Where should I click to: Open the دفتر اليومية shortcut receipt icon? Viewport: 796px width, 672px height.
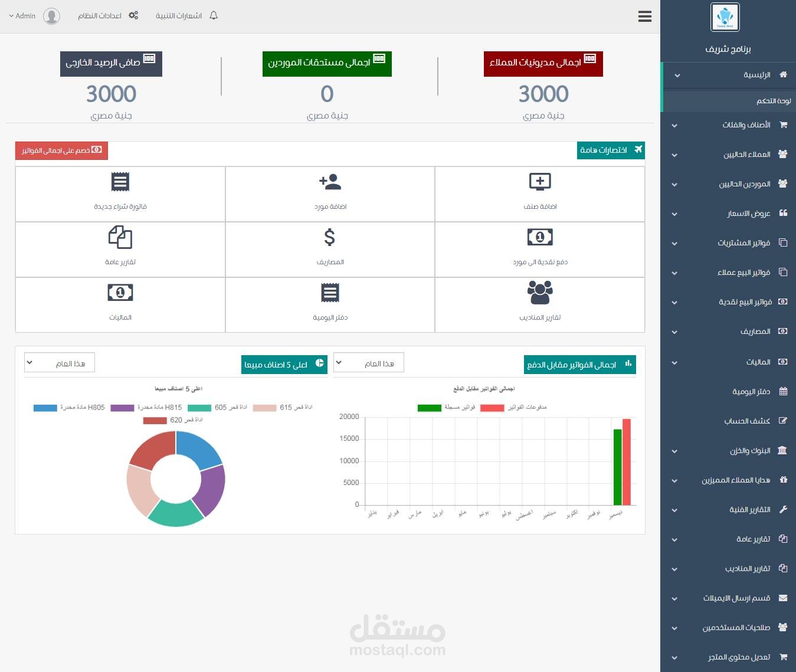330,293
